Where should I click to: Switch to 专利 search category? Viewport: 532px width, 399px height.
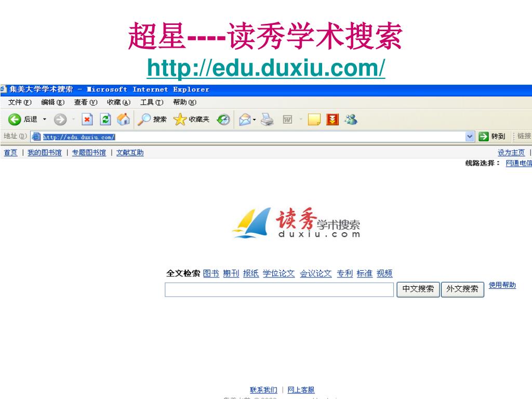click(345, 273)
